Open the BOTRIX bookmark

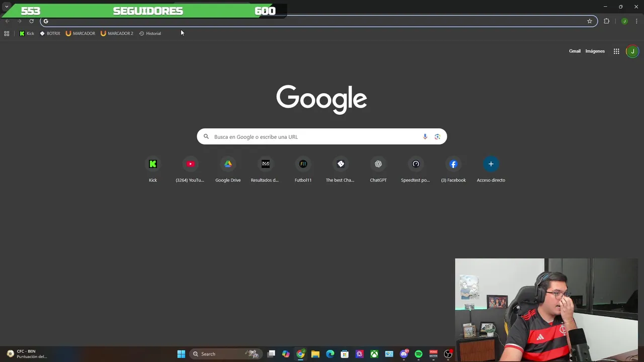point(50,34)
